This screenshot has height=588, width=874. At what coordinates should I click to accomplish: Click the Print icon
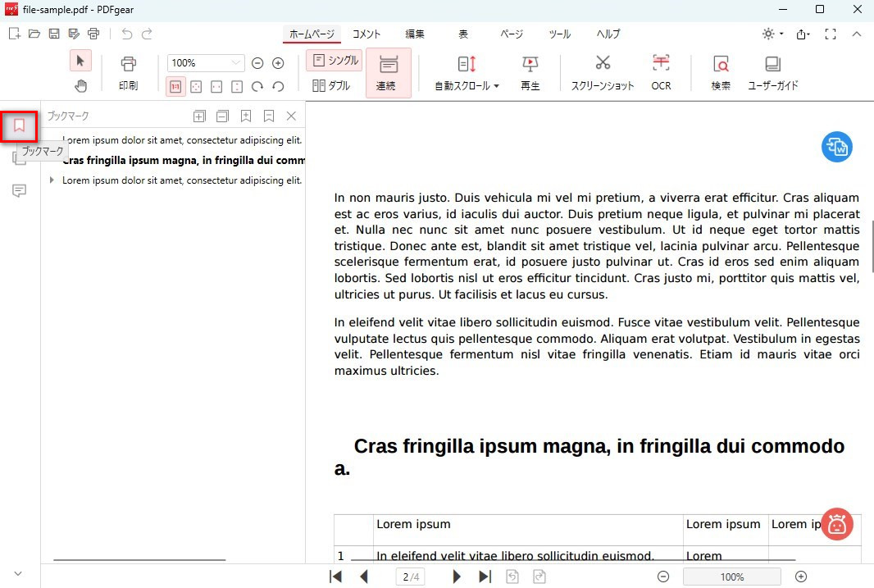click(128, 71)
